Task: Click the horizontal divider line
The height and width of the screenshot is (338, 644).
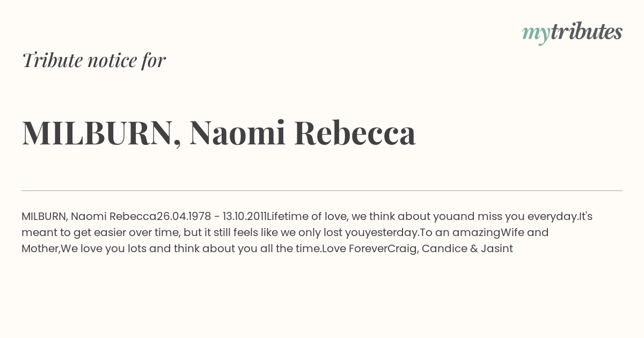Action: click(x=322, y=190)
